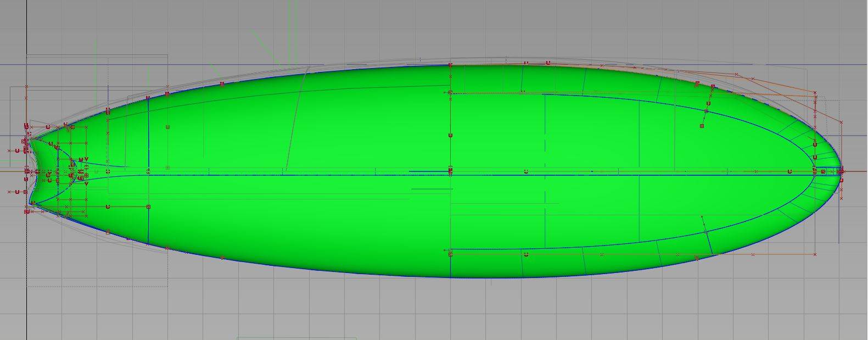Viewport: 868px width, 340px height.
Task: Click the U marker on upper half of mid-board line
Action: click(x=451, y=135)
